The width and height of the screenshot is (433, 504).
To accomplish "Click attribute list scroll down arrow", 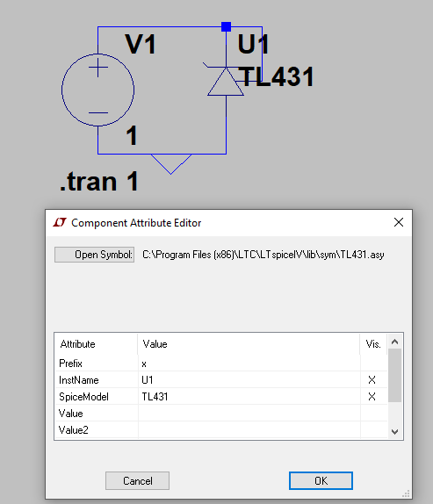I will pyautogui.click(x=394, y=432).
